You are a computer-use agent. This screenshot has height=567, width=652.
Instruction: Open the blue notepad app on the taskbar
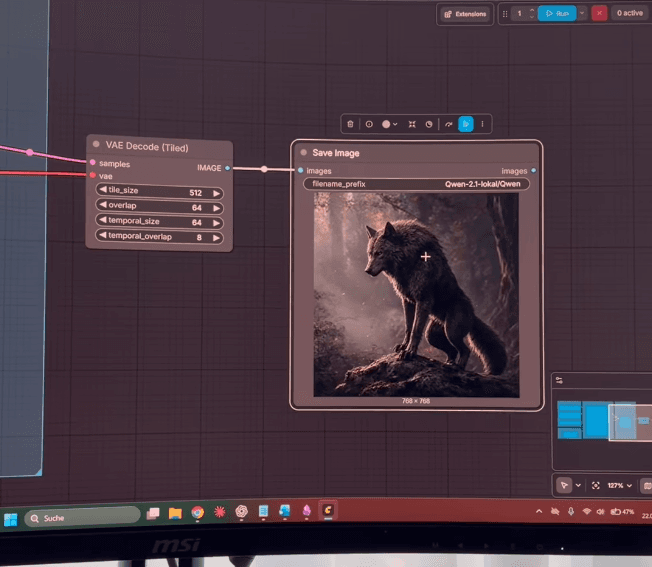click(x=263, y=511)
